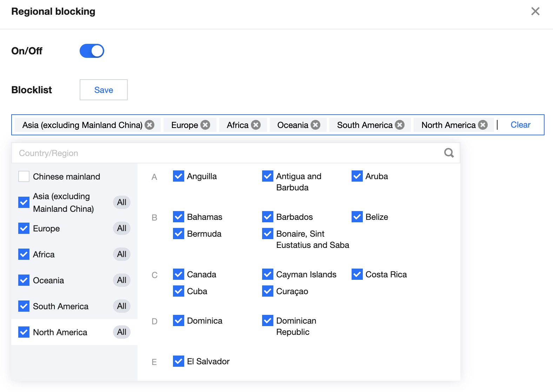553x392 pixels.
Task: Remove the Africa tag from blocklist
Action: tap(256, 125)
